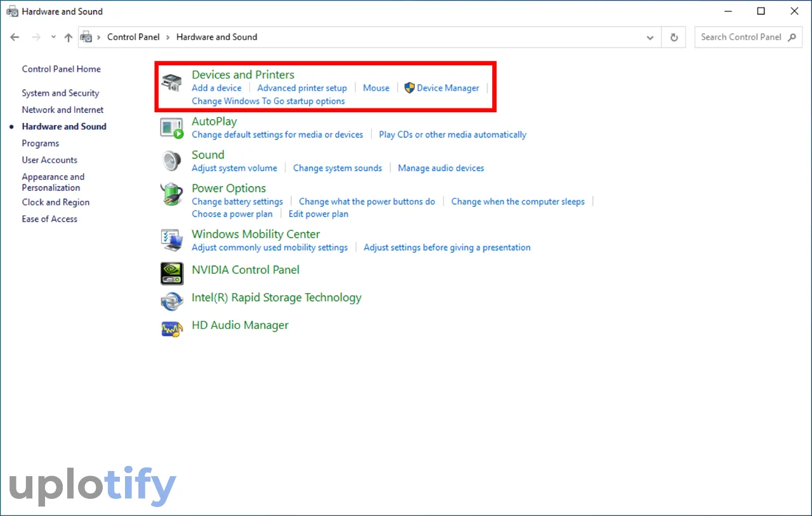This screenshot has width=812, height=516.
Task: Click Adjust commonly used mobility settings
Action: coord(270,247)
